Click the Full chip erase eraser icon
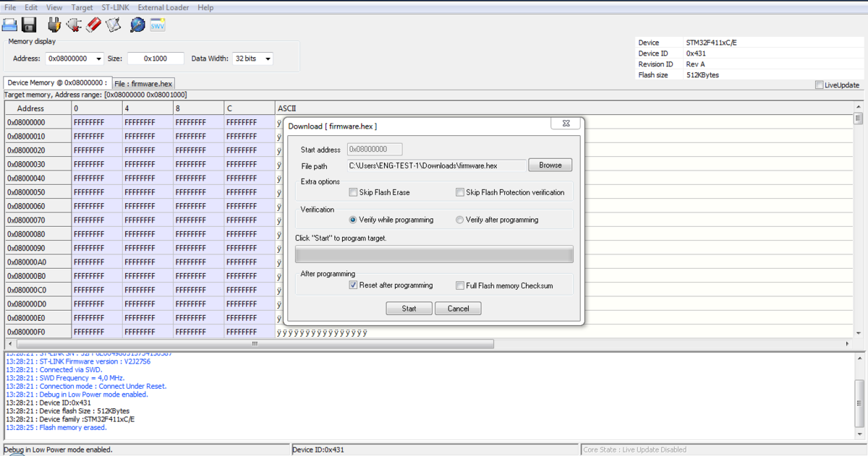868x456 pixels. pos(93,25)
